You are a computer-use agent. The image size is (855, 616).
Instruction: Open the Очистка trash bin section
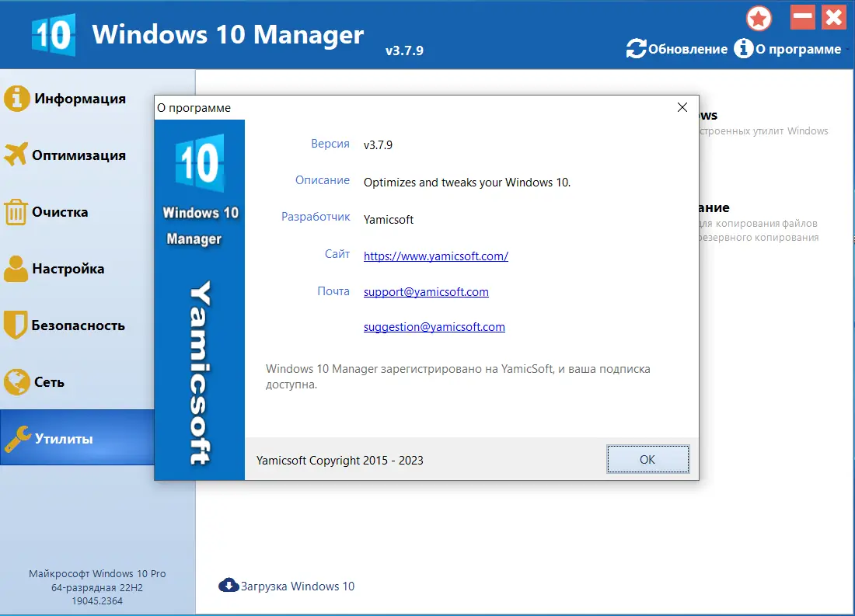pyautogui.click(x=17, y=211)
